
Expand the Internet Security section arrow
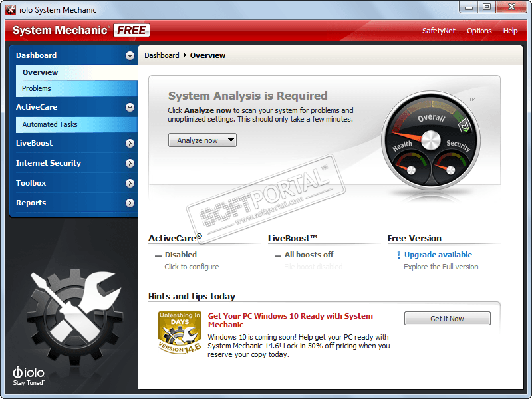(x=130, y=163)
